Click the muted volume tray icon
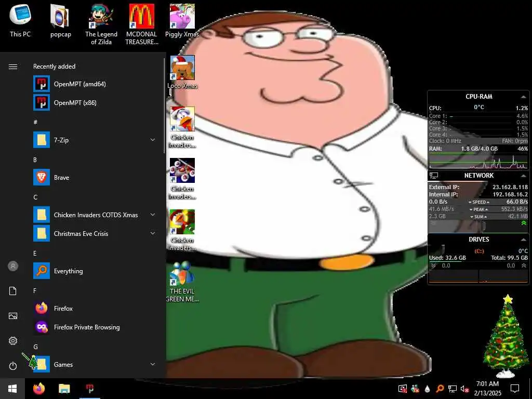This screenshot has height=399, width=532. 464,389
